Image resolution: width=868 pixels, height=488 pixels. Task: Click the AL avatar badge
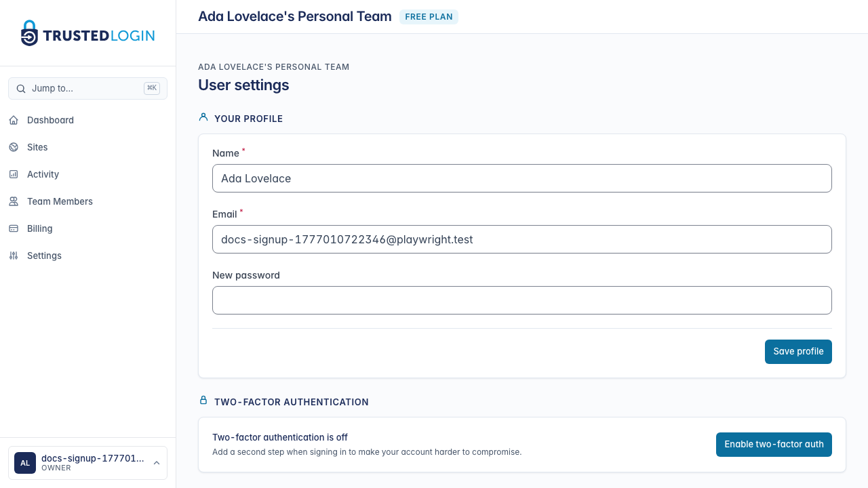pyautogui.click(x=25, y=463)
